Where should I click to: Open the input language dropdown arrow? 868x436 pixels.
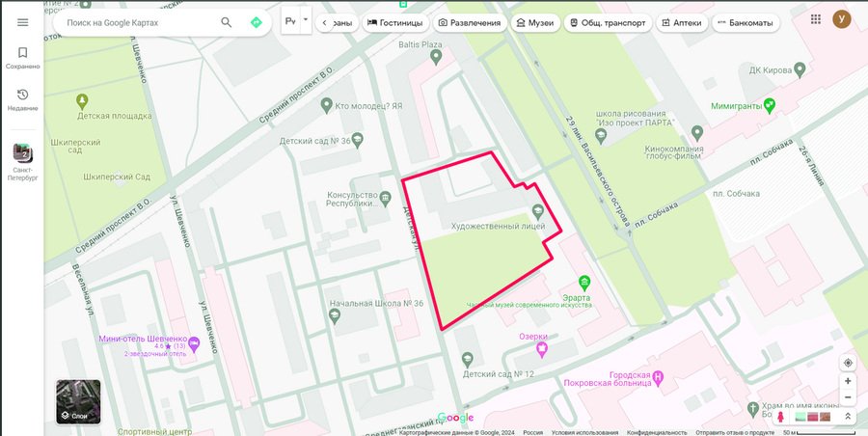(306, 21)
